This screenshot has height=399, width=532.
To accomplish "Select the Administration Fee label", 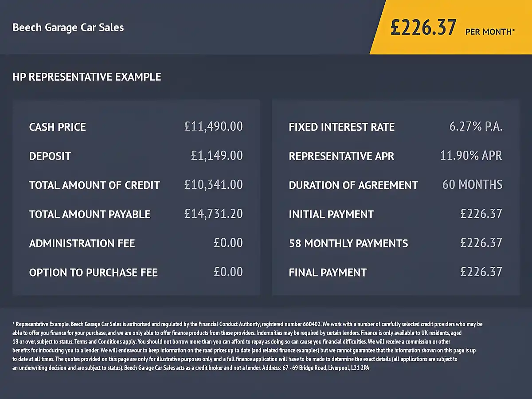I will [82, 243].
